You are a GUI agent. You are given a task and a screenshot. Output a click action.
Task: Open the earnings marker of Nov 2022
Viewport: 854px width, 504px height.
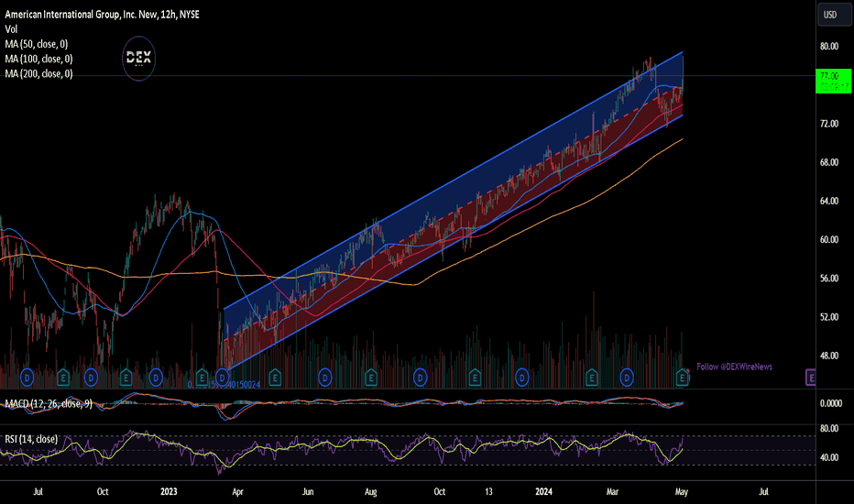[x=126, y=377]
